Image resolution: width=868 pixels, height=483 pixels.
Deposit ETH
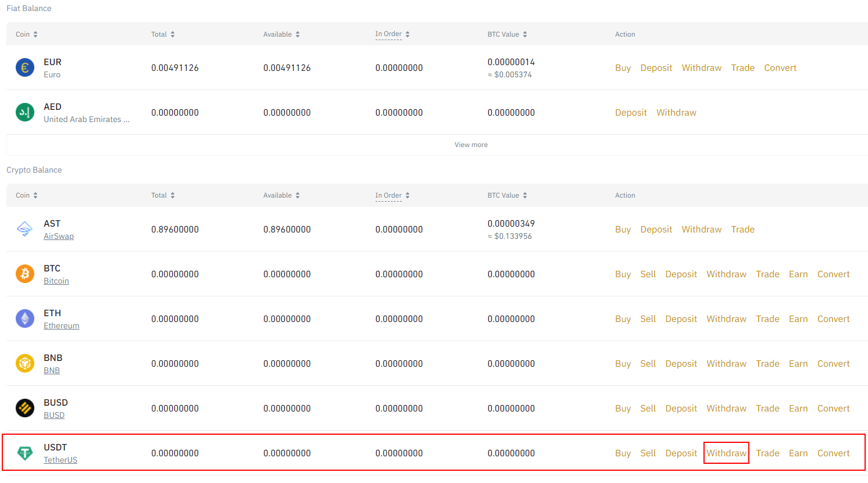pyautogui.click(x=681, y=319)
